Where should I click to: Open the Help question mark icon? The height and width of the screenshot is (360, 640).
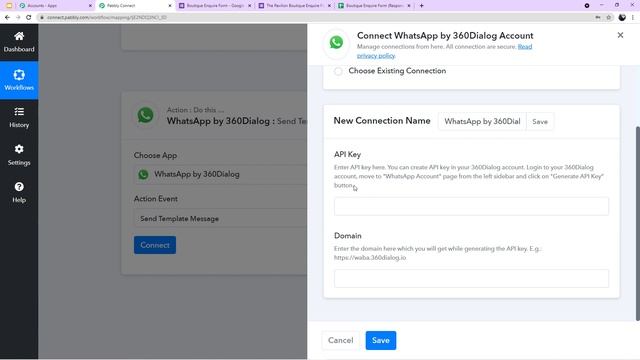(x=19, y=187)
